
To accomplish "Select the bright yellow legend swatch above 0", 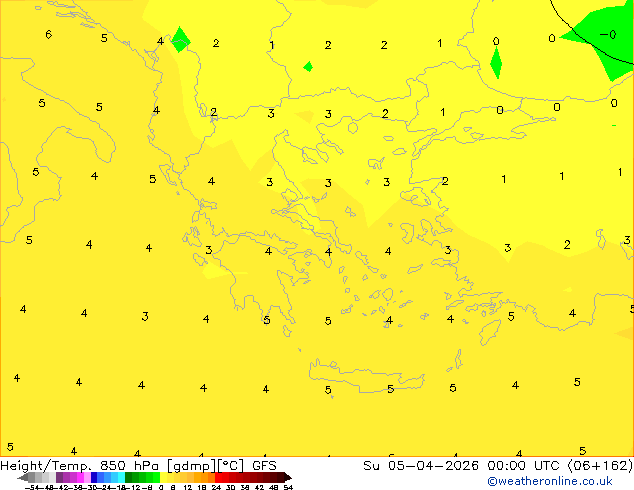I will (x=163, y=477).
